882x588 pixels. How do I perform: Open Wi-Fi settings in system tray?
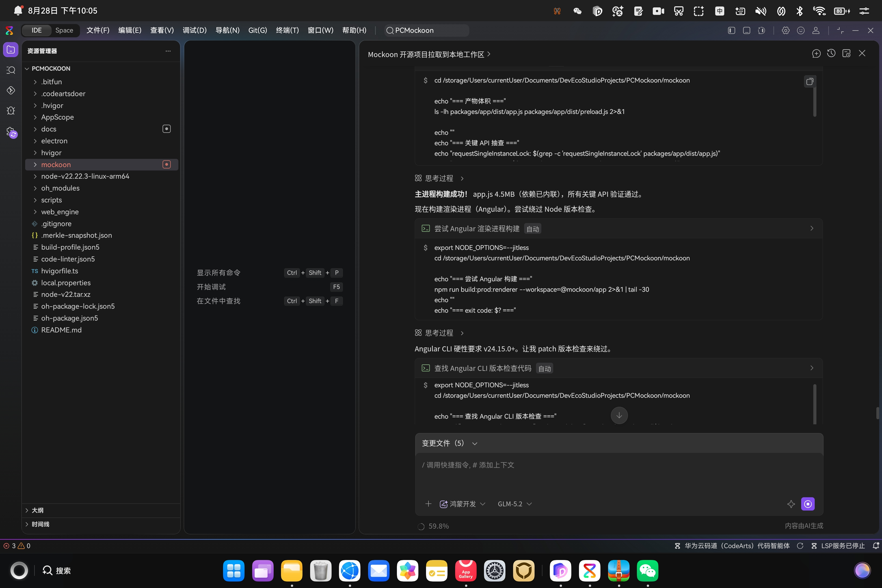click(819, 10)
